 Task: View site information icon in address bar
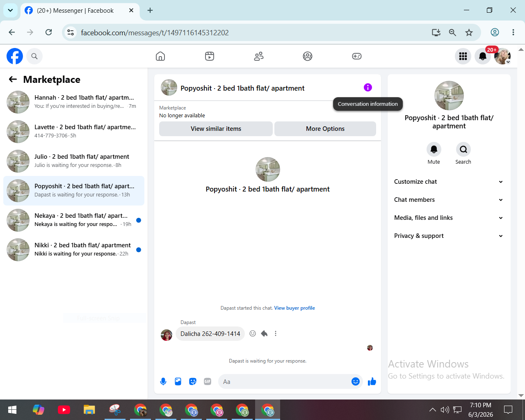tap(71, 32)
